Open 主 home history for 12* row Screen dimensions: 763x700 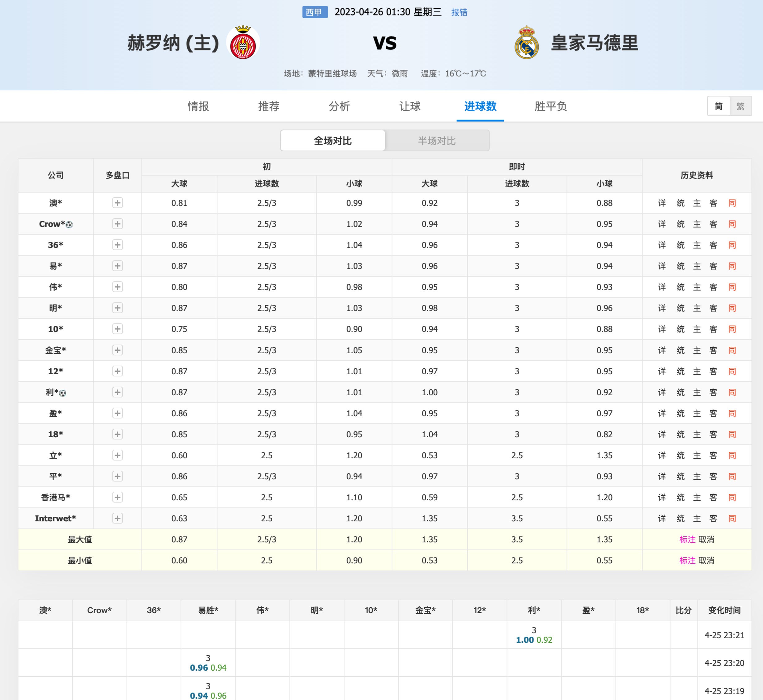click(697, 371)
